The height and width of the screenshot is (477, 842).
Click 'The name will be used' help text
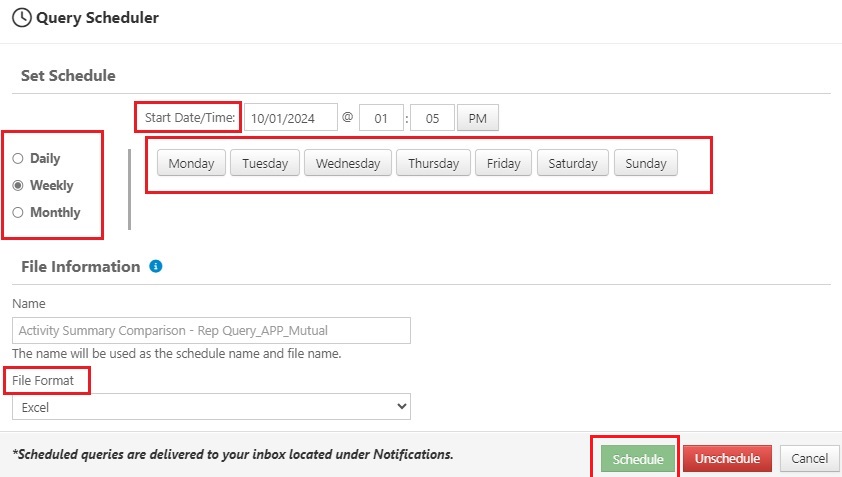coord(177,353)
